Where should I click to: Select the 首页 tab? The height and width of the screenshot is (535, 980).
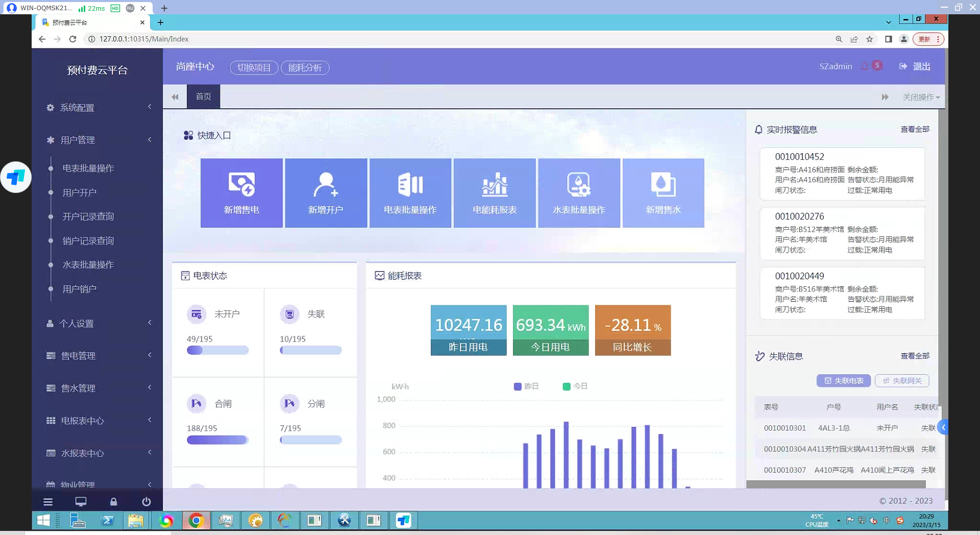click(x=203, y=96)
